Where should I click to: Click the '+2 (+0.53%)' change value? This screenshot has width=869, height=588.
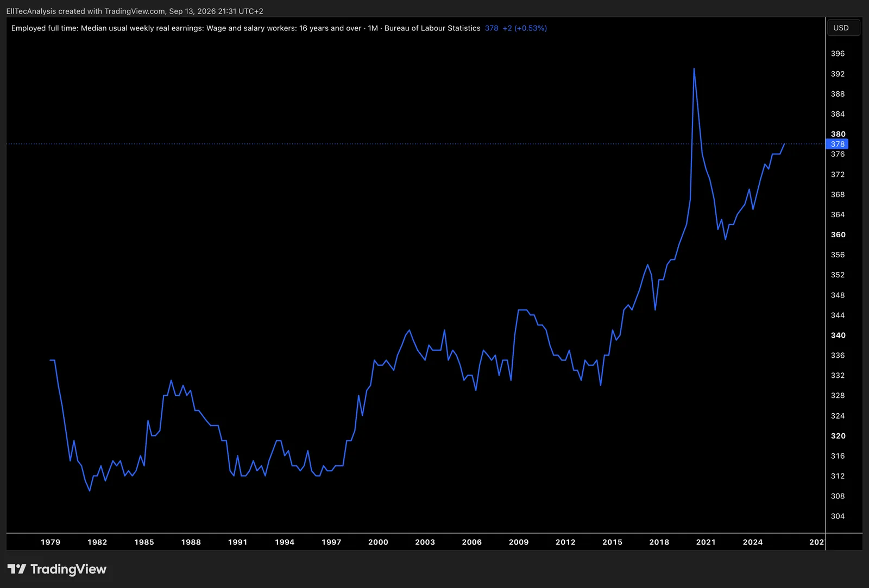pos(525,28)
